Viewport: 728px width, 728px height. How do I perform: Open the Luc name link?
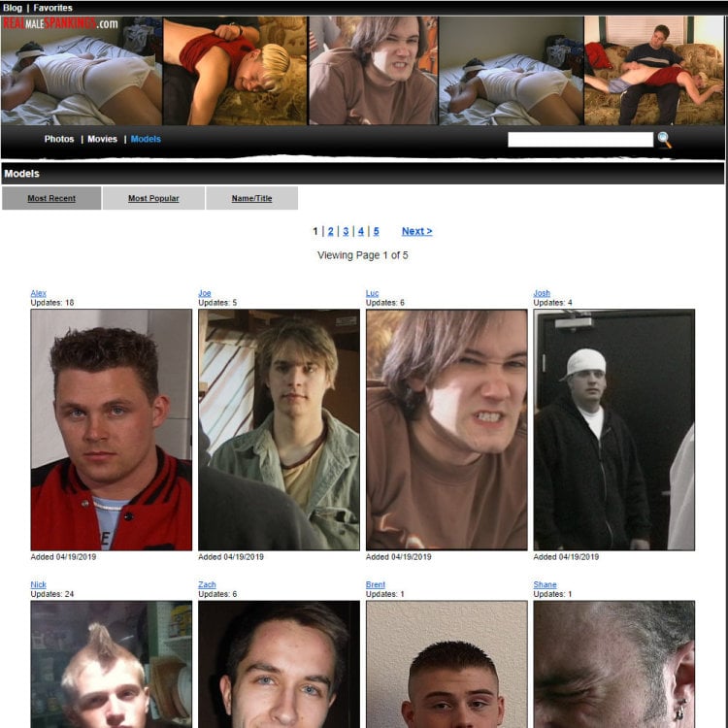pos(373,293)
